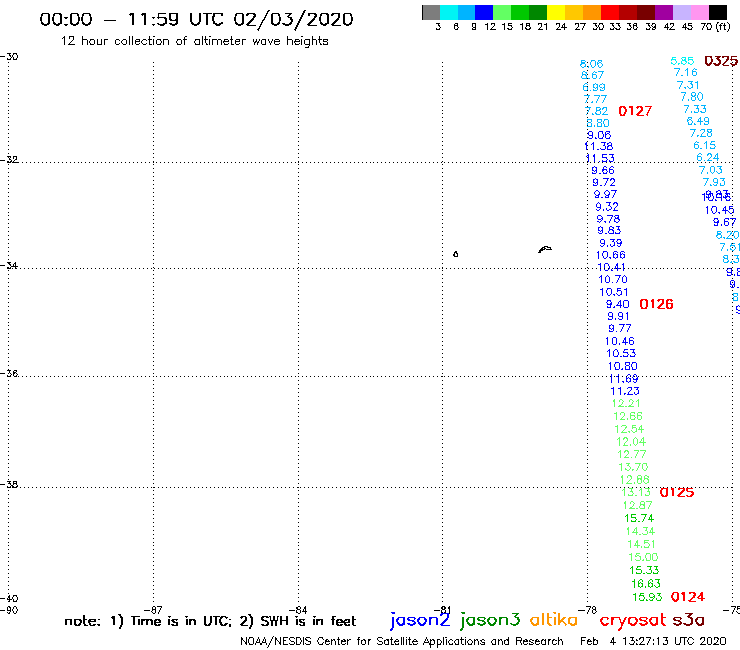Click the wave height value 10.66

pyautogui.click(x=611, y=255)
